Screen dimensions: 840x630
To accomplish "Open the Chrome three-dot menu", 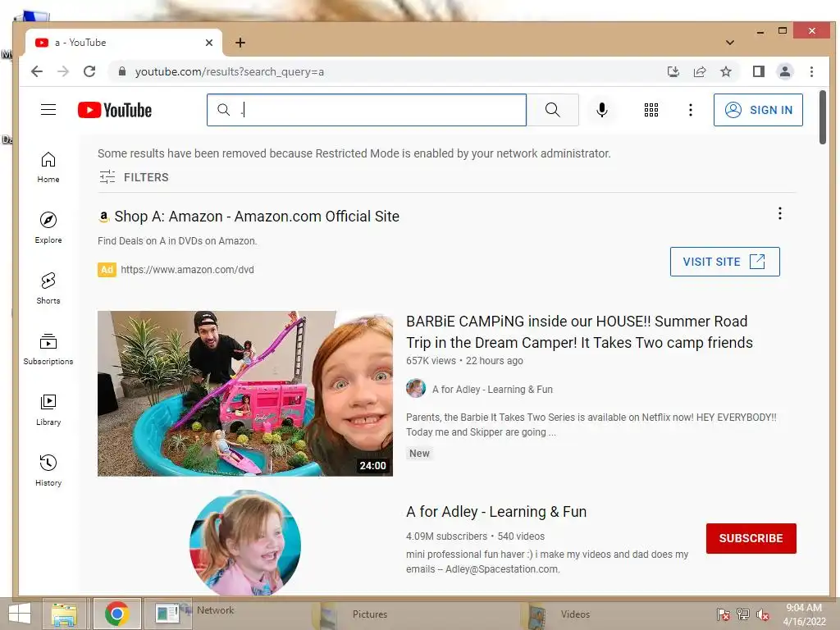I will pos(811,71).
